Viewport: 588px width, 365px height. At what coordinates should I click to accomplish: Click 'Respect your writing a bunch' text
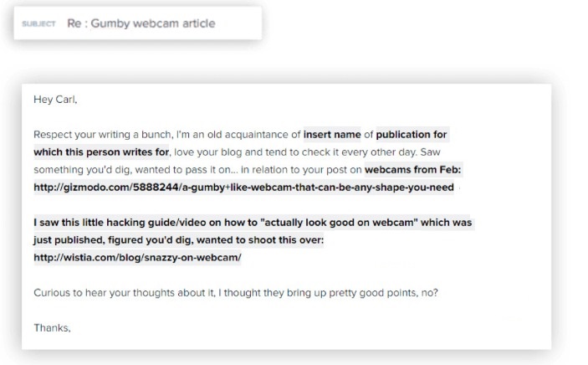click(103, 135)
